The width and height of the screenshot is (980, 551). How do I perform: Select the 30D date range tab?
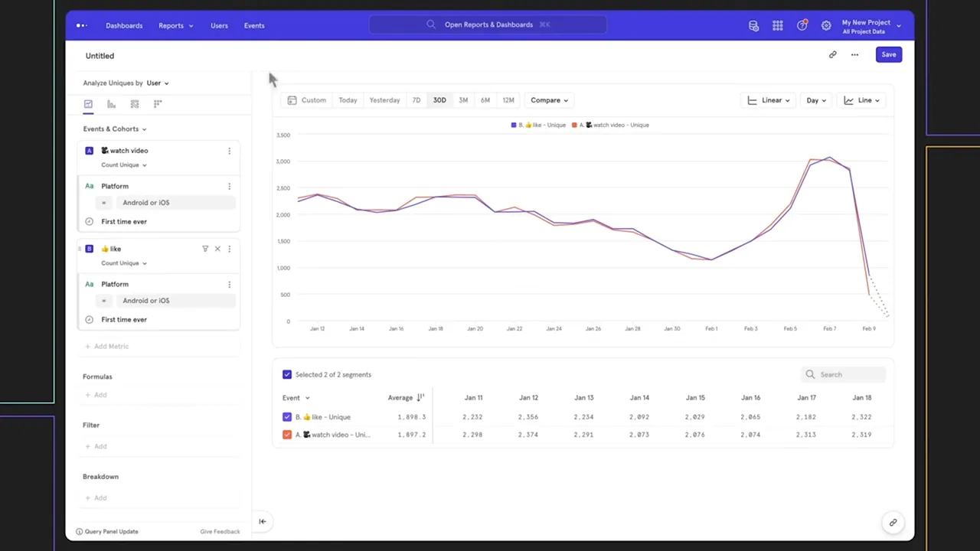[x=439, y=99]
